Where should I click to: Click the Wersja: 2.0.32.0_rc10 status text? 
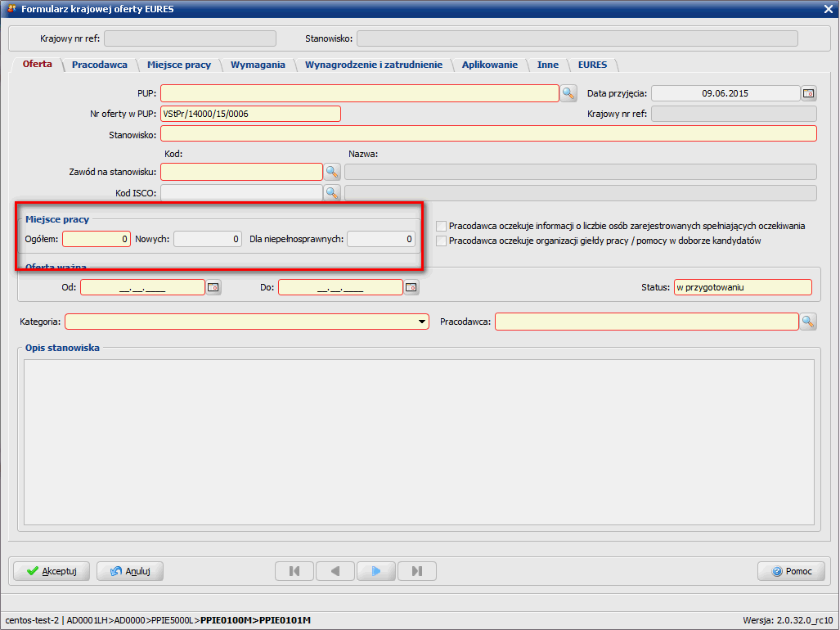point(788,620)
